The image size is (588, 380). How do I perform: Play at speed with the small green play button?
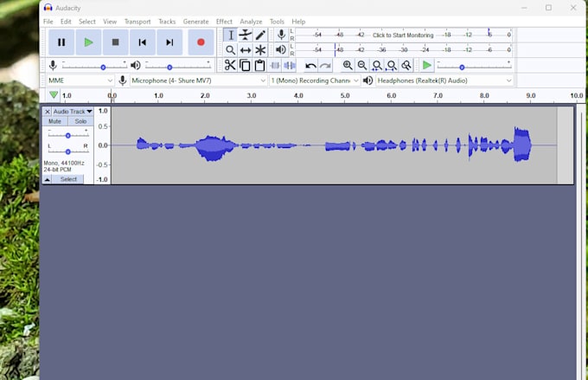[x=427, y=65]
